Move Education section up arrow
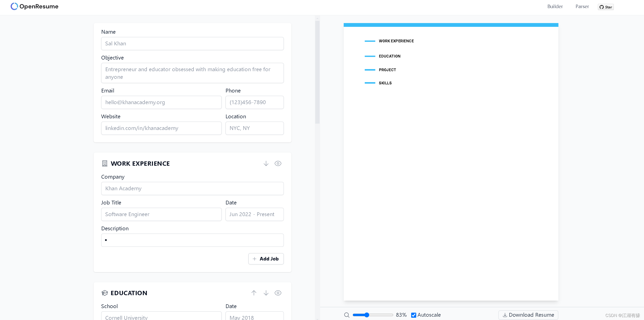This screenshot has width=644, height=320. coord(254,293)
